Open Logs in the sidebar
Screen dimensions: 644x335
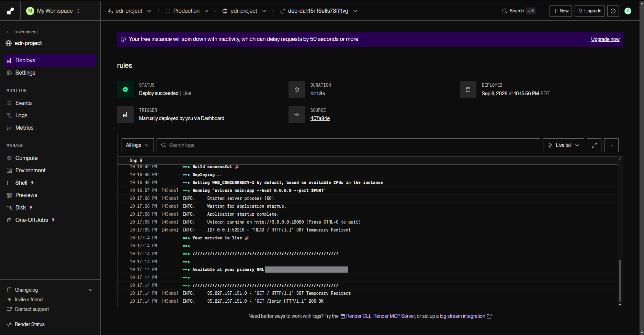point(50,115)
